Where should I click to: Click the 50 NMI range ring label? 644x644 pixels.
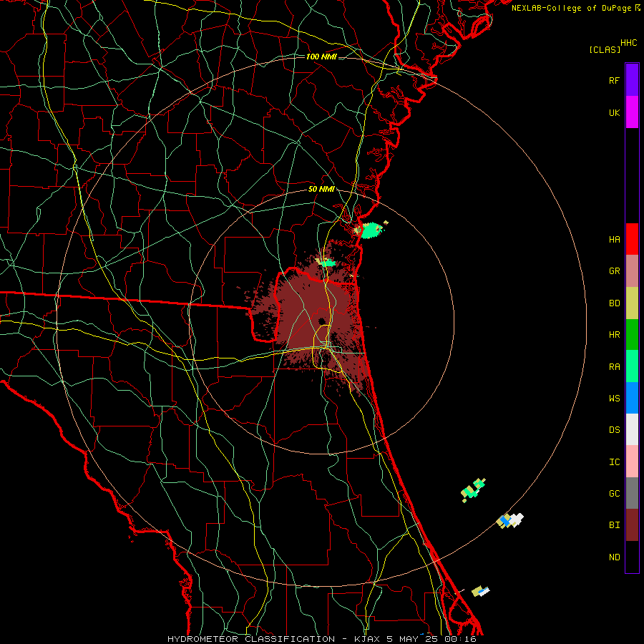click(321, 190)
